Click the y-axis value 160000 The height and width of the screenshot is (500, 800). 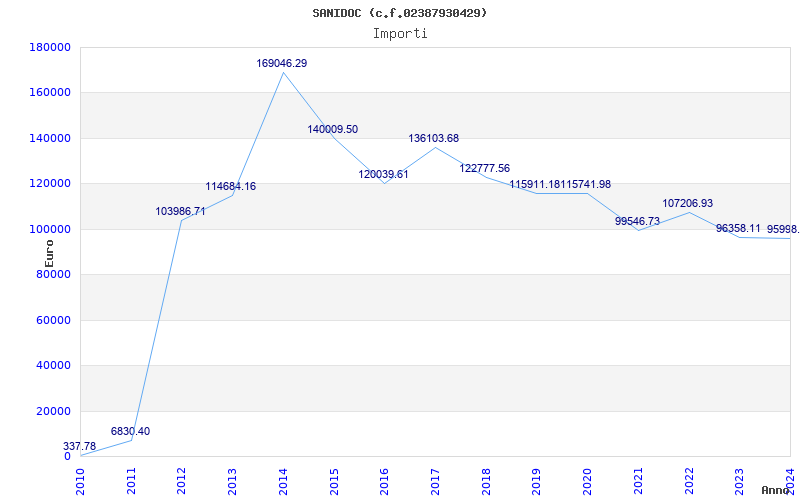pyautogui.click(x=50, y=93)
